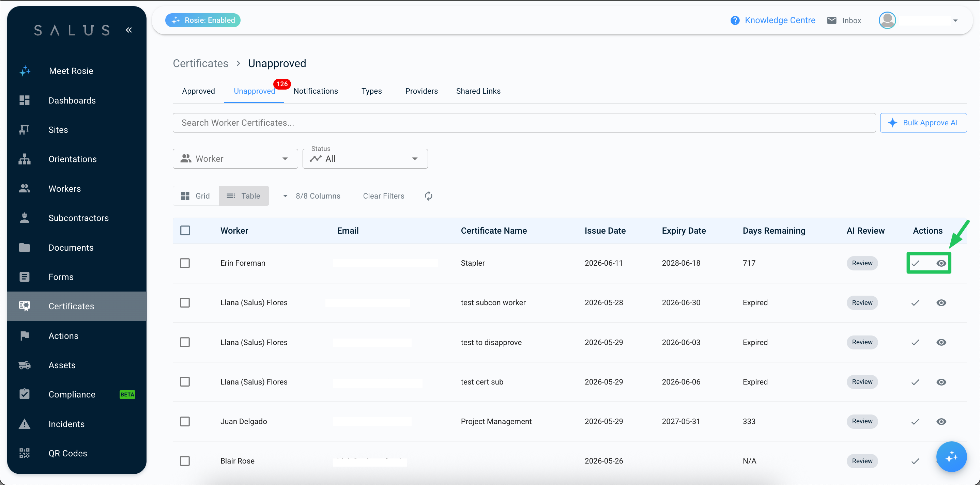Focus the Search Worker Certificates field

(524, 123)
